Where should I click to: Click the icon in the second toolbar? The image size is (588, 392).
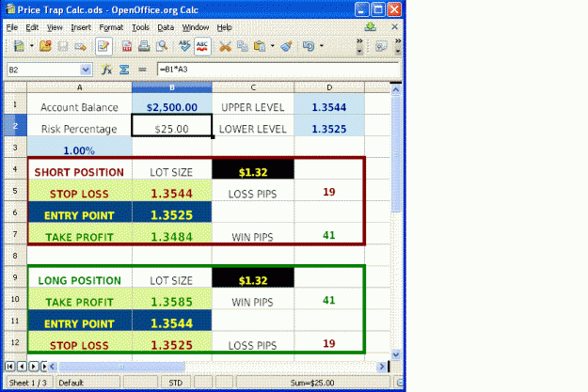(381, 46)
